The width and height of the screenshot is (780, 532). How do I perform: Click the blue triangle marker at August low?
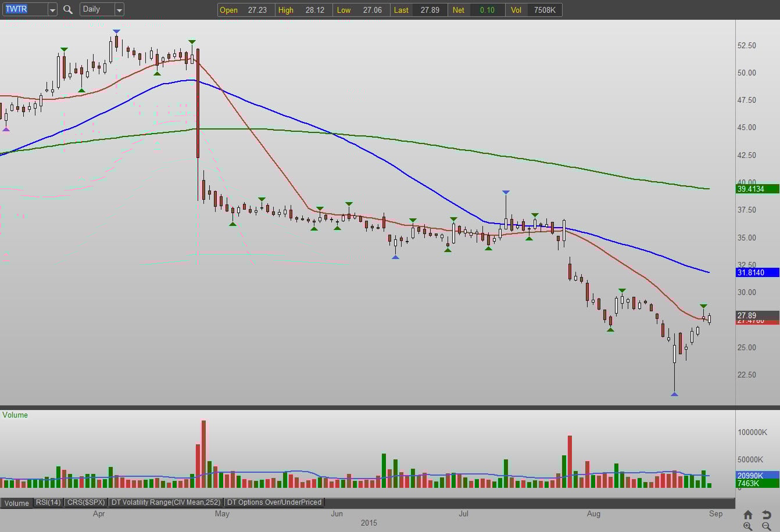pos(674,394)
